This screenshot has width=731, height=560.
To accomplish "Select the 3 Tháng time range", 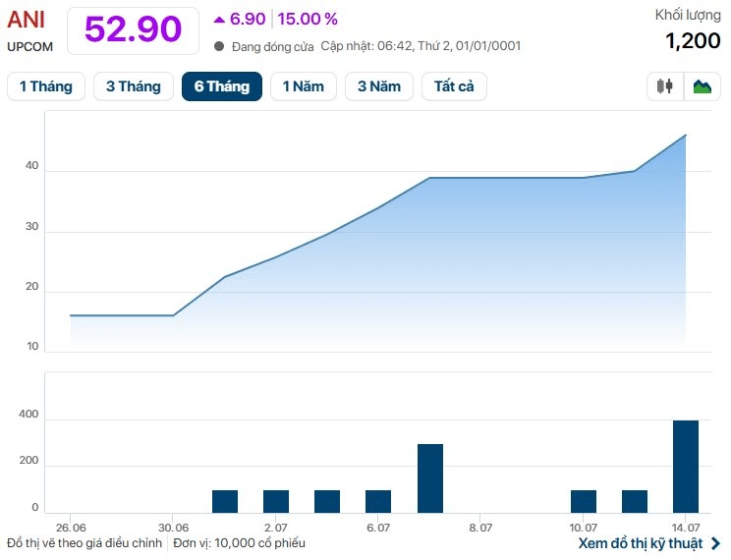I will click(134, 86).
